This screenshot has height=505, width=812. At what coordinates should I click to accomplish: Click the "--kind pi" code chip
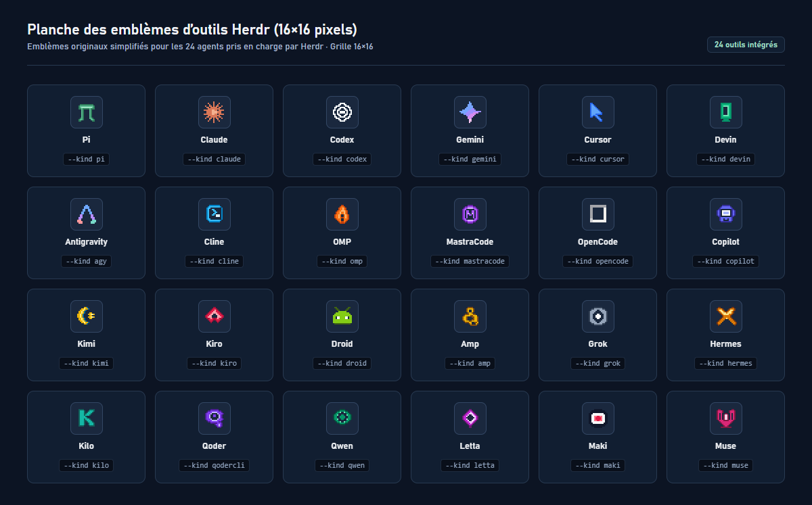tap(86, 160)
